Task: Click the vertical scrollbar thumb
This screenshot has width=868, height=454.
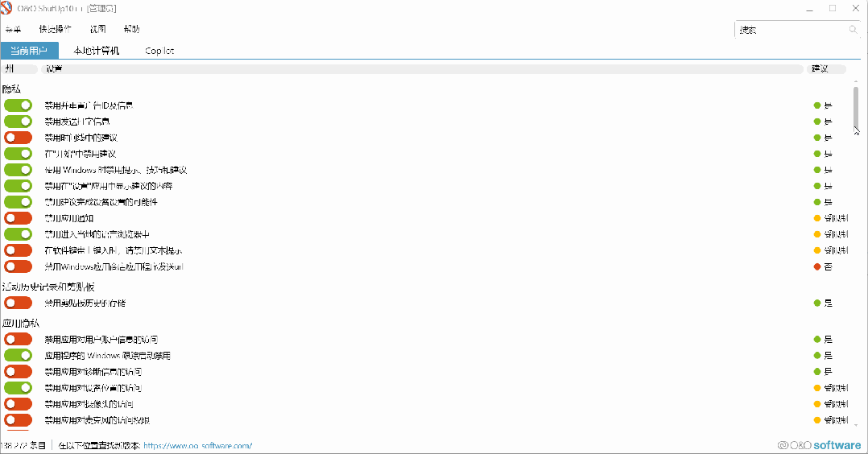Action: (x=856, y=107)
